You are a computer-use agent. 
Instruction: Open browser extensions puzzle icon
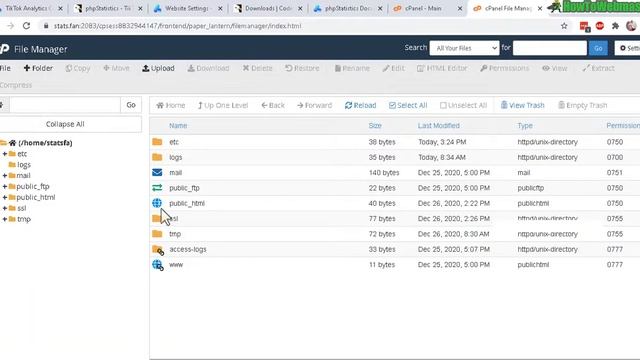point(615,26)
